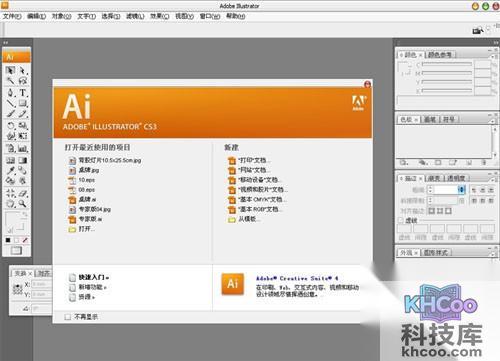Click the miter limit stepper arrows
The height and width of the screenshot is (361, 500).
click(430, 200)
